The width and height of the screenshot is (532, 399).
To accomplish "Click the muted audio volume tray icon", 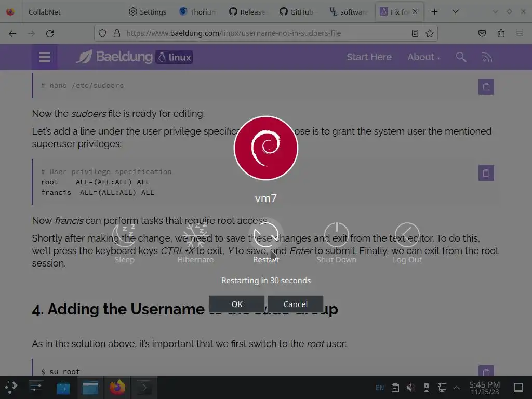I will [x=411, y=388].
